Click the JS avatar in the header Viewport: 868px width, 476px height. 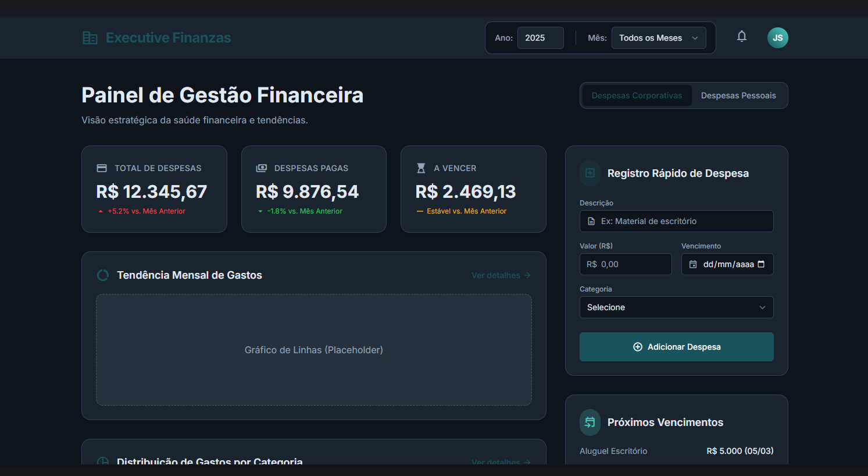click(x=778, y=37)
